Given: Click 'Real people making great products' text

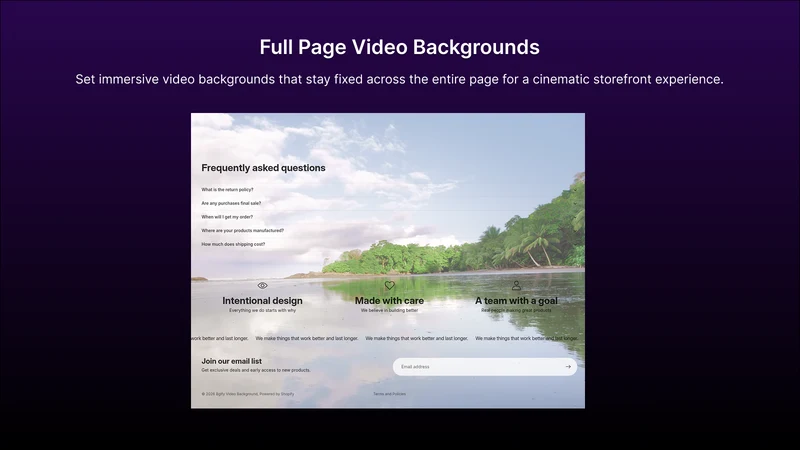Looking at the screenshot, I should [516, 310].
